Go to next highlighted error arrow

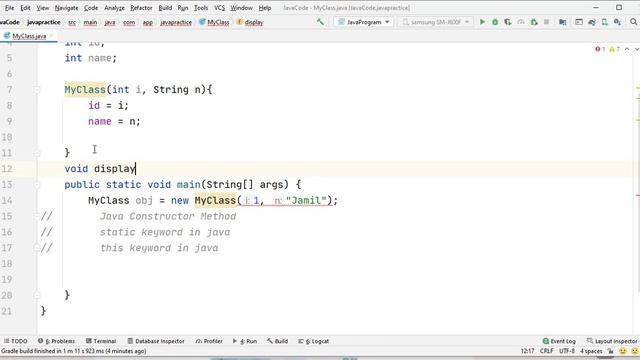(x=636, y=49)
